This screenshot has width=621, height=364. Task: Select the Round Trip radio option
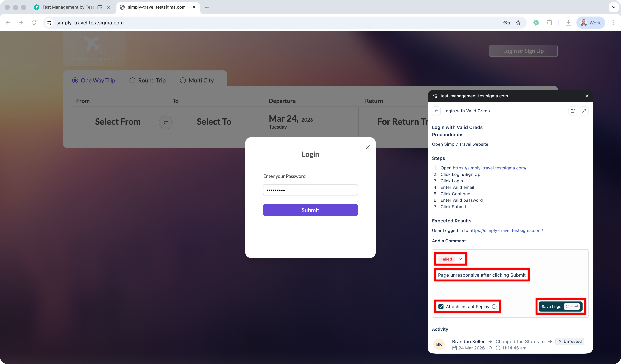(132, 80)
